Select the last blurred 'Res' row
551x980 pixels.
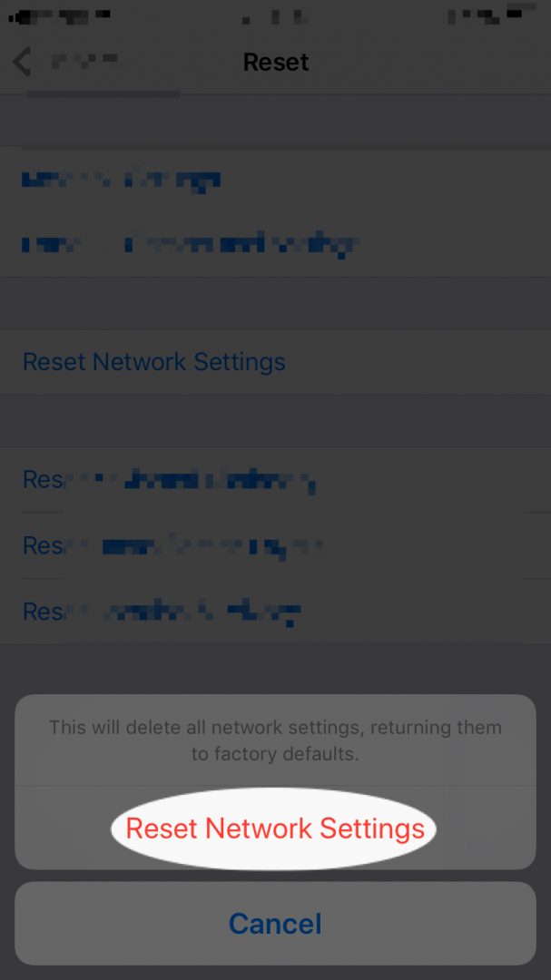[x=275, y=612]
